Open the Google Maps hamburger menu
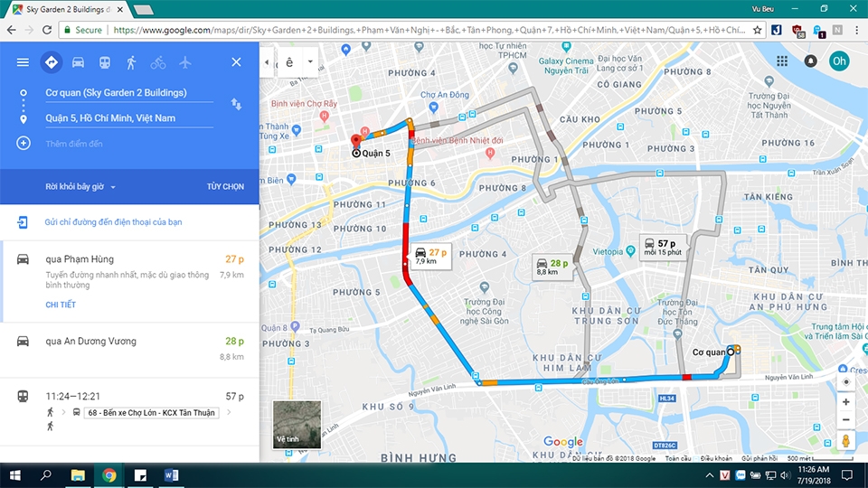Image resolution: width=868 pixels, height=488 pixels. point(23,62)
